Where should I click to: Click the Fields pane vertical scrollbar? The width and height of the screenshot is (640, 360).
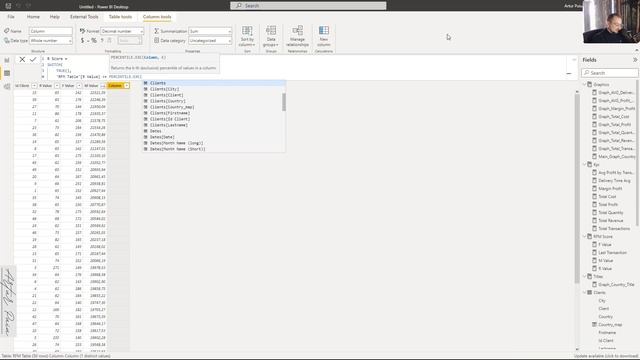(x=638, y=153)
